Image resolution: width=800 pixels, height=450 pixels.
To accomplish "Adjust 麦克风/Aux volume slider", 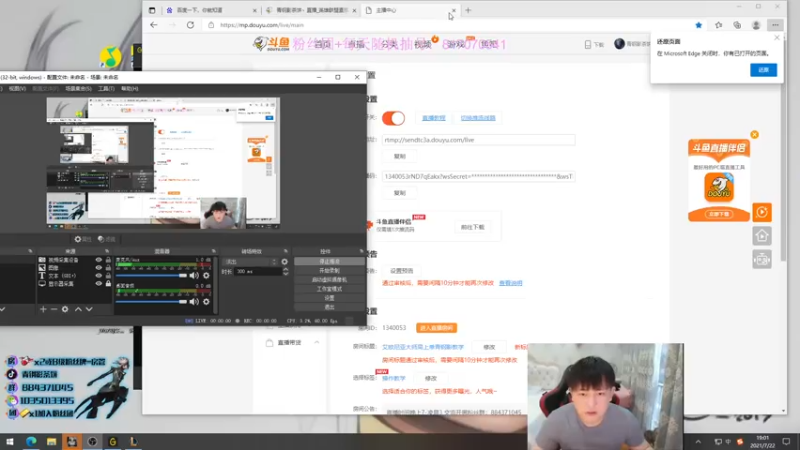I will pos(151,276).
